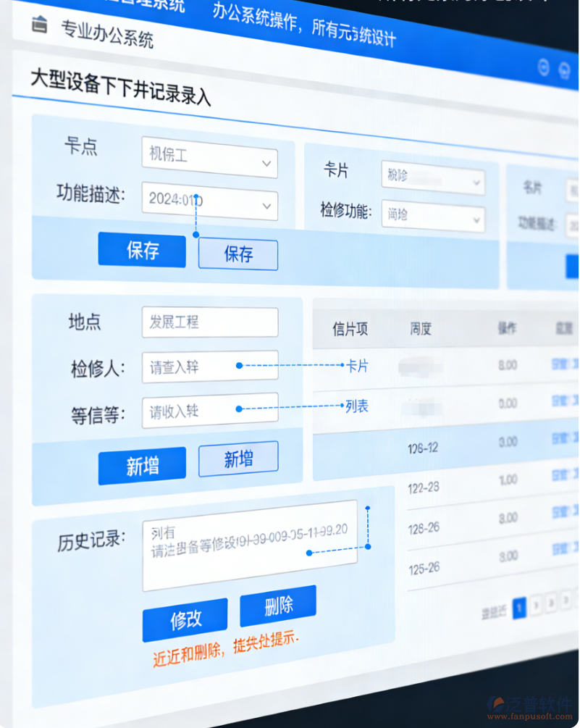Open the 卡片 dropdown in the right panel
The width and height of the screenshot is (580, 728).
432,182
